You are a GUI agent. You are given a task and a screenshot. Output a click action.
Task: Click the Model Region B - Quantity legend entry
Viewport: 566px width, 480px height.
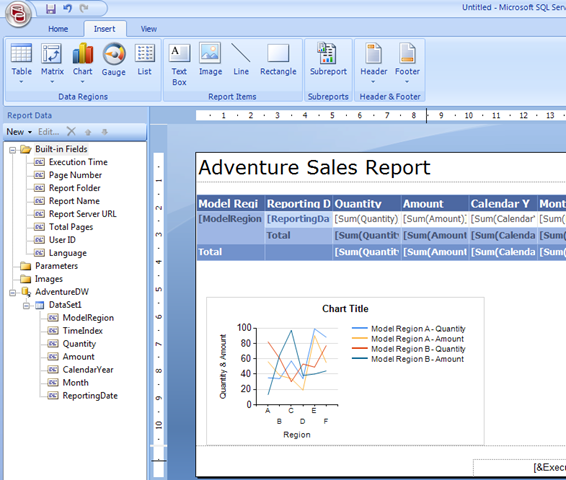pos(409,349)
